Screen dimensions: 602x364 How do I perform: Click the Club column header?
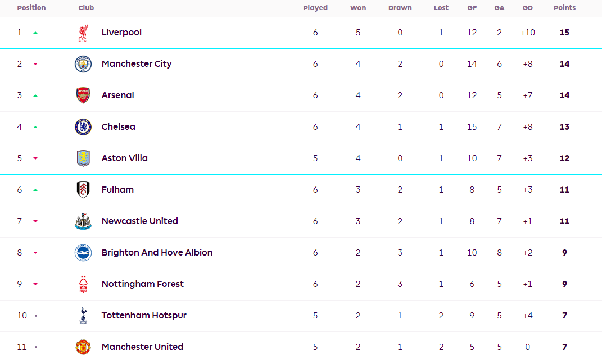click(86, 8)
